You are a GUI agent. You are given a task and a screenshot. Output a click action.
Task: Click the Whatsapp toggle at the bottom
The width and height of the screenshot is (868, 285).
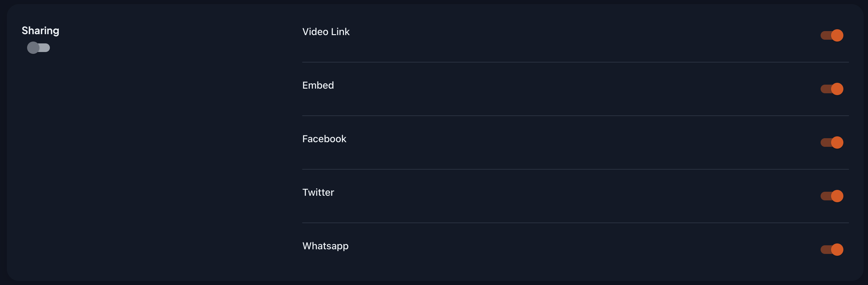tap(832, 249)
